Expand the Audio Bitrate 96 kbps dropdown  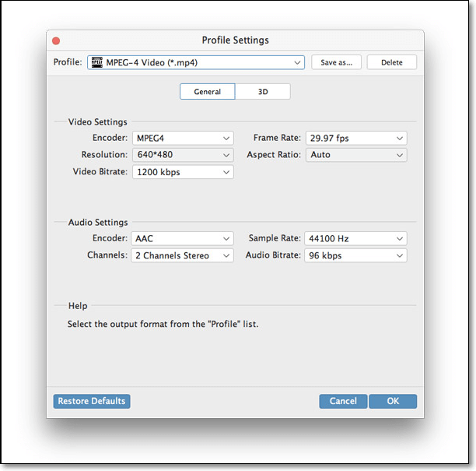[x=355, y=255]
